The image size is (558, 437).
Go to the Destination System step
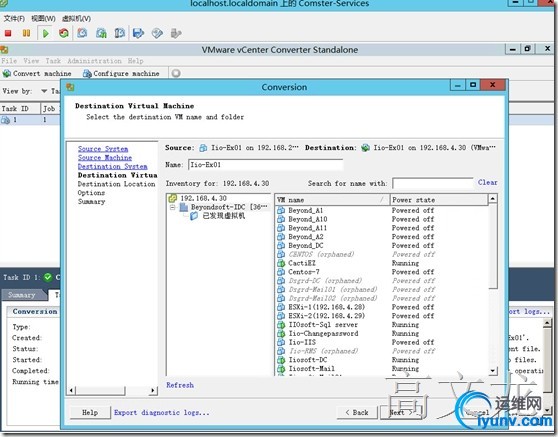(112, 167)
